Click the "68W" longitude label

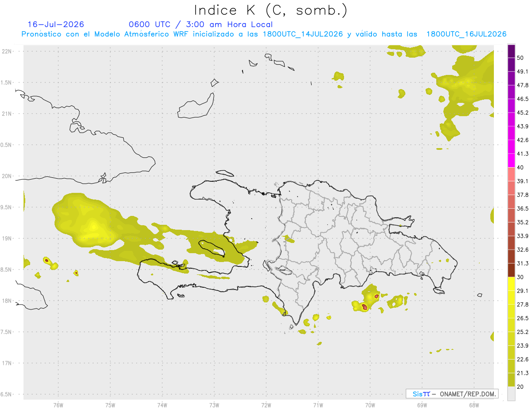tap(474, 406)
